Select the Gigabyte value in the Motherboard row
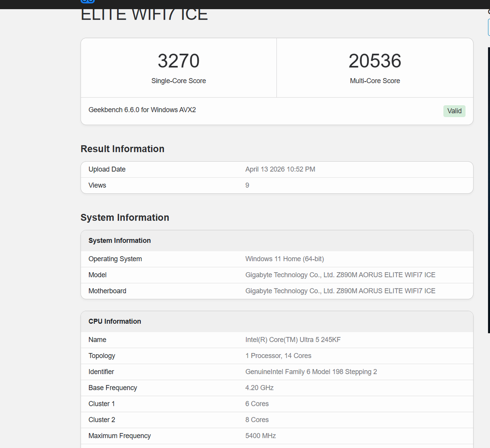 [x=340, y=291]
